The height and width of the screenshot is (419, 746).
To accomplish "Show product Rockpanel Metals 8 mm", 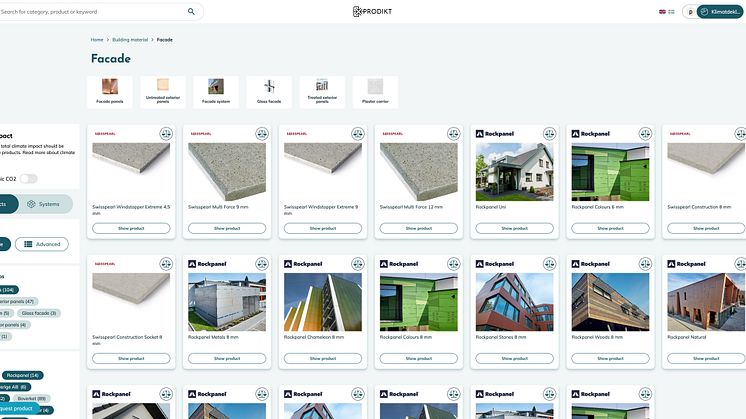I will [x=227, y=358].
